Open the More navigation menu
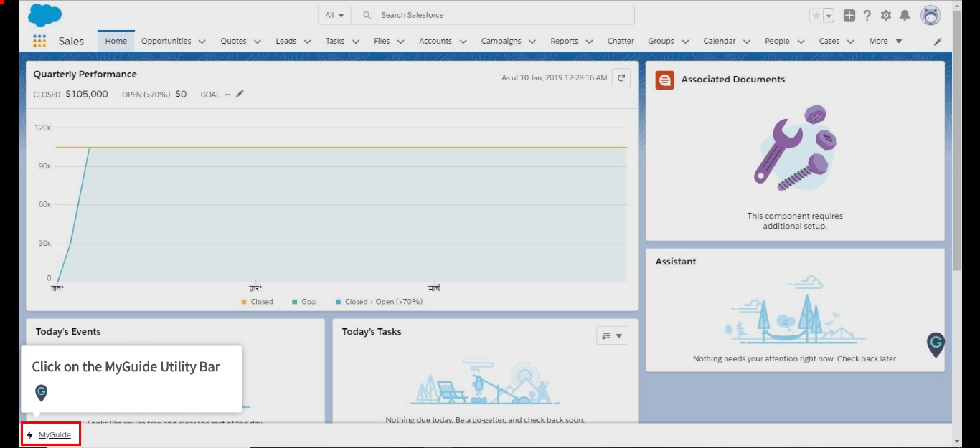 [x=885, y=42]
